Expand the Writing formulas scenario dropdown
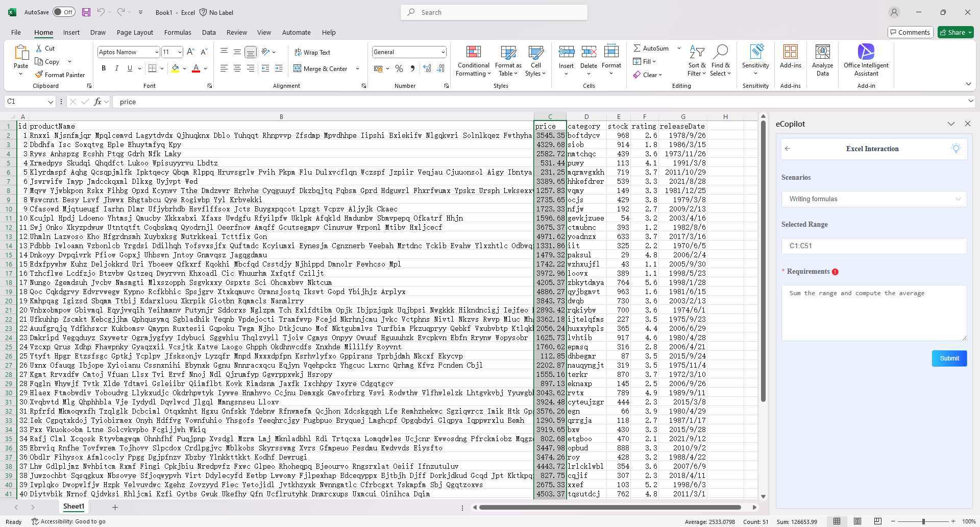The width and height of the screenshot is (980, 527). [873, 199]
